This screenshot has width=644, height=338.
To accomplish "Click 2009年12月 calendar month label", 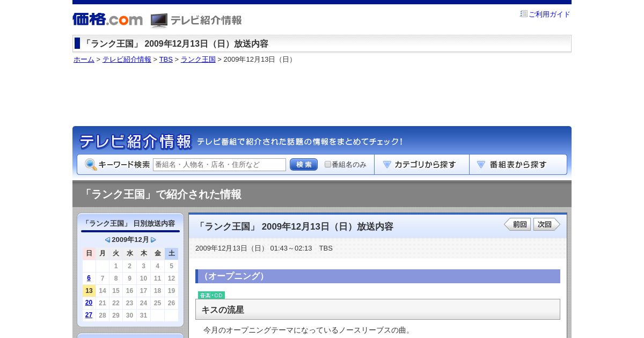I will [130, 240].
